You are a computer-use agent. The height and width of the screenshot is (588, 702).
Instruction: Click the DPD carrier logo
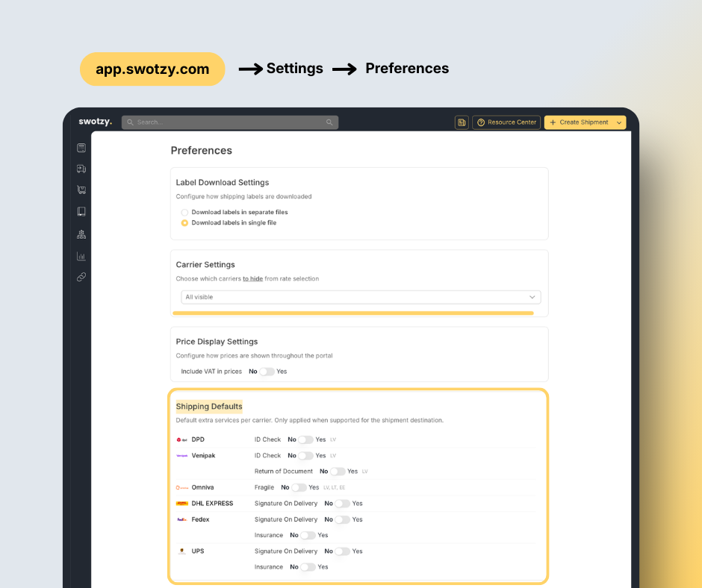pyautogui.click(x=181, y=440)
